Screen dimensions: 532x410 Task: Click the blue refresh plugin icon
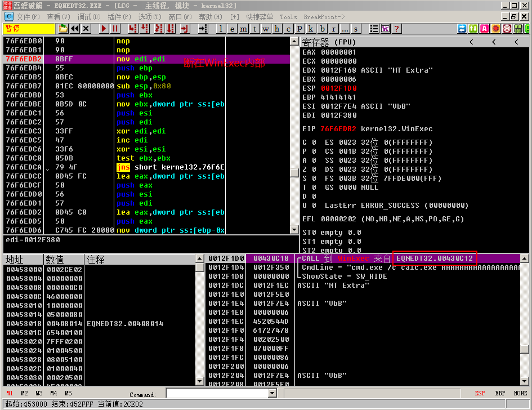(x=462, y=29)
